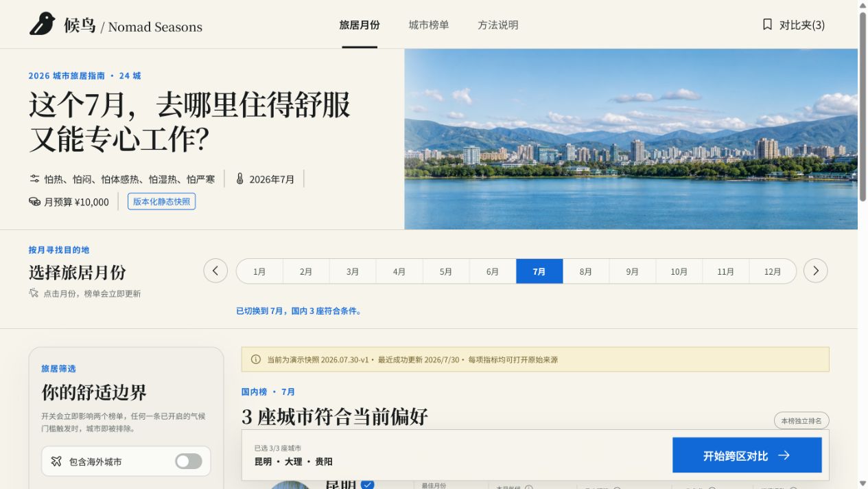Select 4月 in the month picker
Screen dimensions: 868x489
(399, 271)
